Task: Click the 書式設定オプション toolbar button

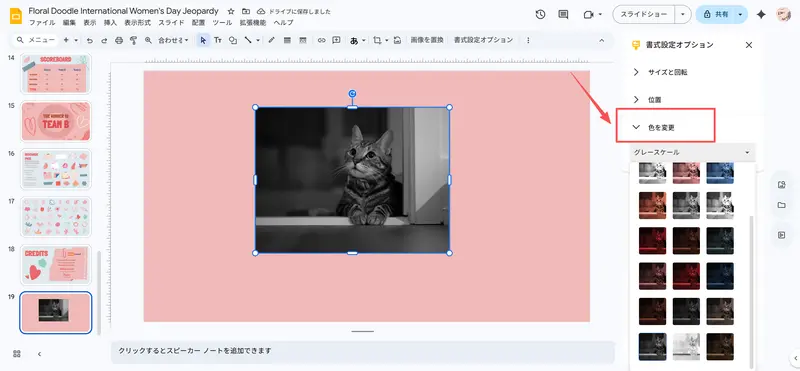Action: coord(483,40)
